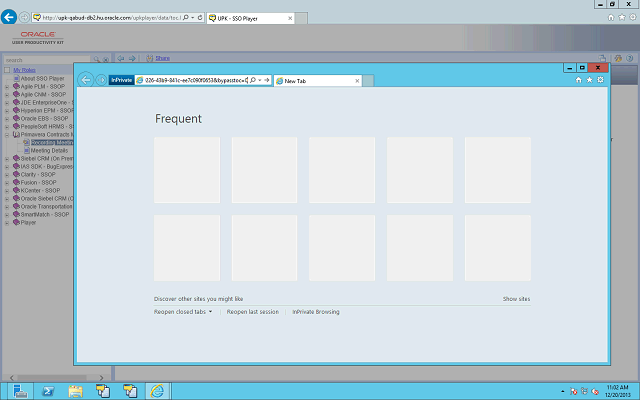Click Back in the InPrivate browser window
Viewport: 640px width, 400px height.
86,80
